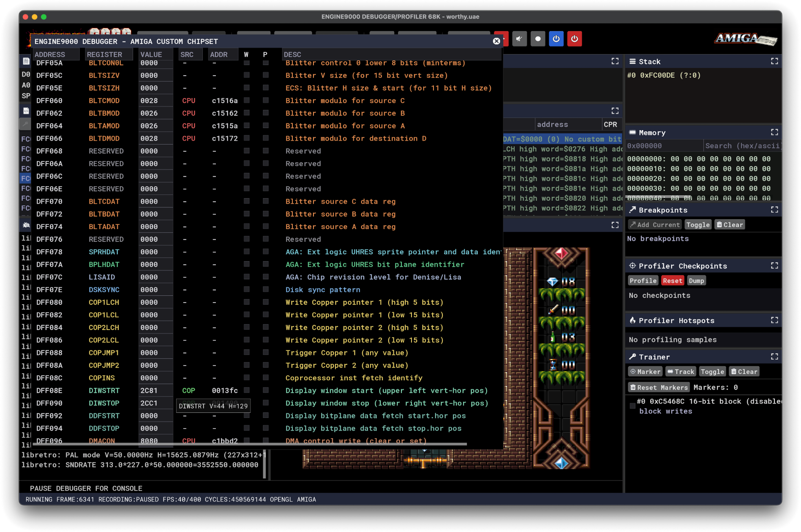The width and height of the screenshot is (801, 532).
Task: Click the Breakpoints panel arrow icon
Action: pyautogui.click(x=632, y=210)
